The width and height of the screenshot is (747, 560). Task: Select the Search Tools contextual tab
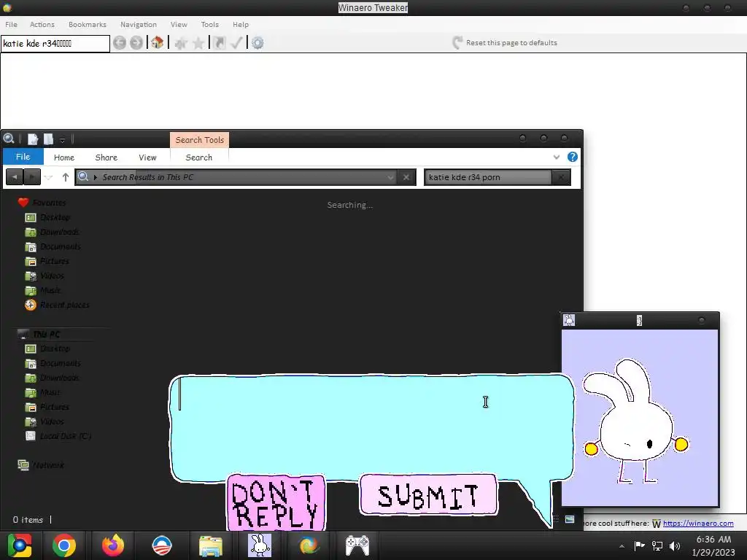200,139
